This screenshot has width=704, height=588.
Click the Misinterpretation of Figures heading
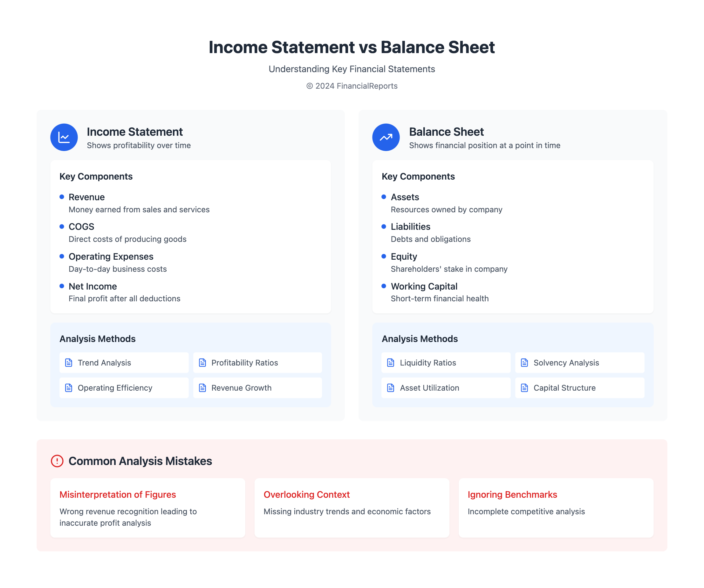(118, 495)
